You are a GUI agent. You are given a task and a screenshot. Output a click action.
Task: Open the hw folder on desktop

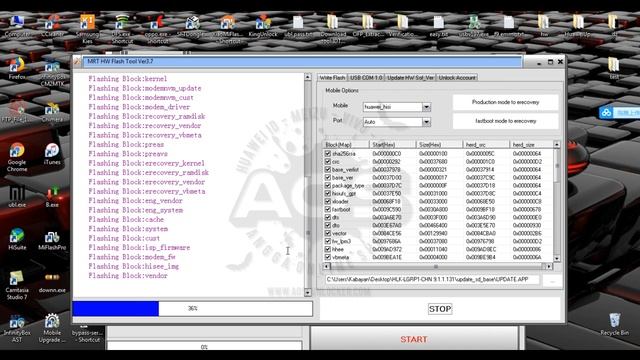544,25
